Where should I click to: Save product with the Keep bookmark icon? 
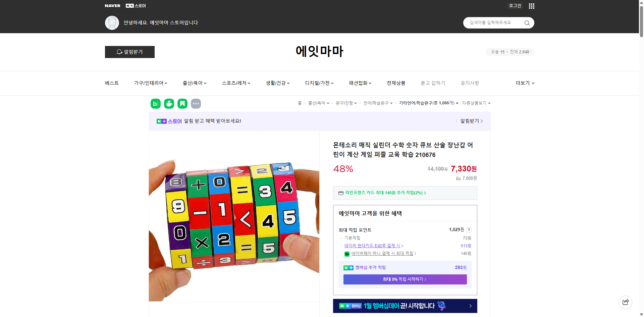tap(182, 104)
